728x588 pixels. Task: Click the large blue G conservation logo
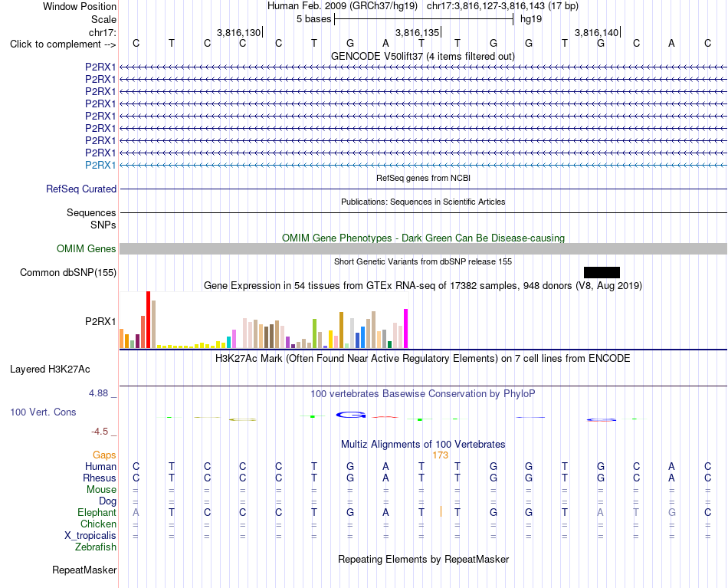click(x=351, y=415)
